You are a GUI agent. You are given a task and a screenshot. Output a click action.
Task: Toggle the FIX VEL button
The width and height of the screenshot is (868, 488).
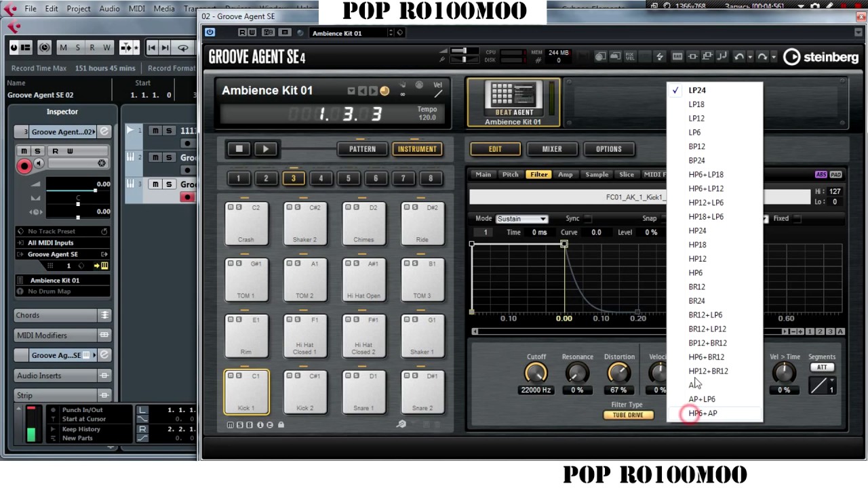point(629,57)
